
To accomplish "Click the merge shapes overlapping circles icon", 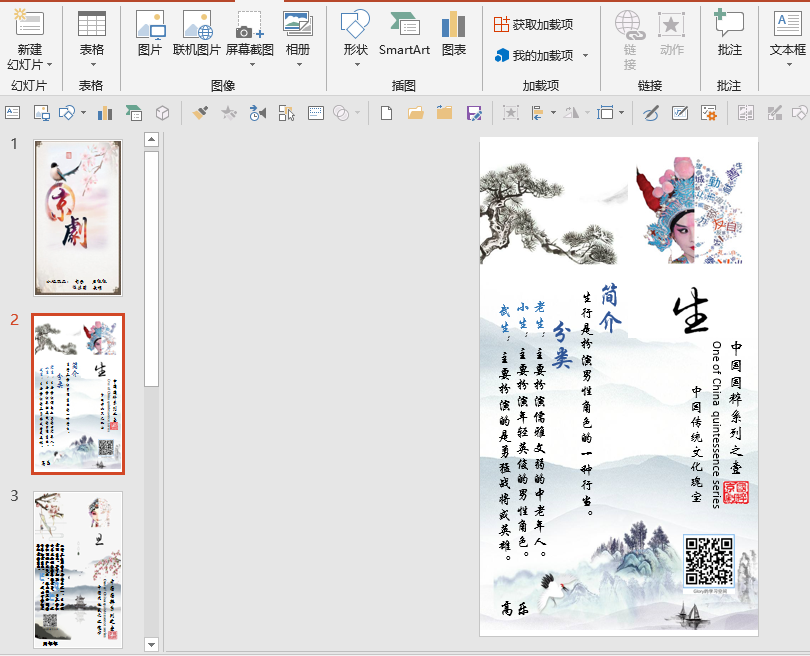I will click(341, 113).
